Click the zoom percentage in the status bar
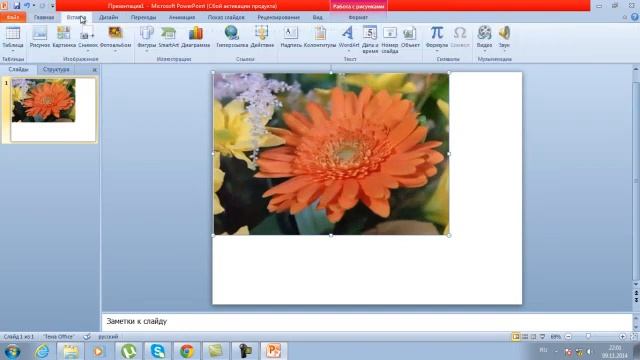Image resolution: width=640 pixels, height=360 pixels. 556,337
